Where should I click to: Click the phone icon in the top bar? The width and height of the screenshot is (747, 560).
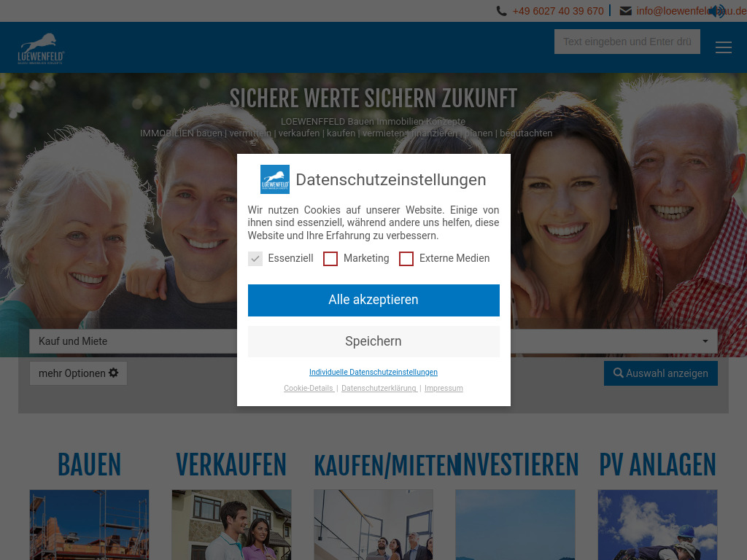point(501,11)
